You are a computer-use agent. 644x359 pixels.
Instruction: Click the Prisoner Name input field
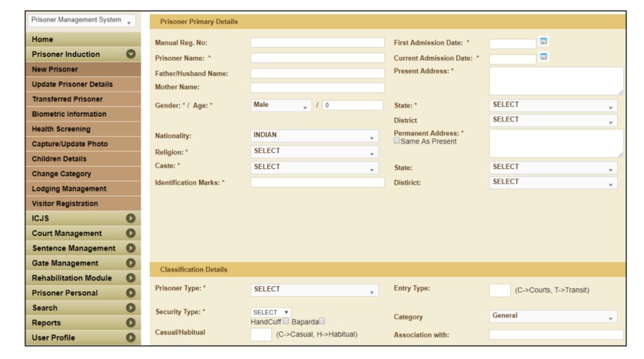click(x=317, y=58)
